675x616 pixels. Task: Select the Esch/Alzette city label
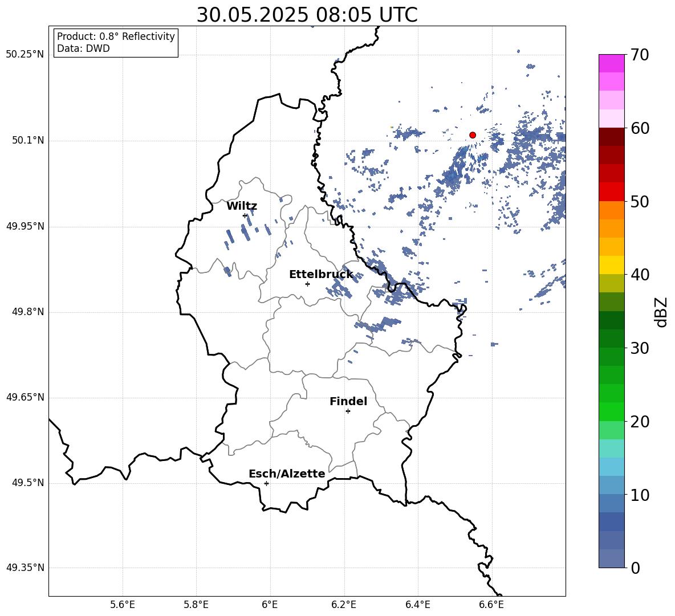pos(287,474)
